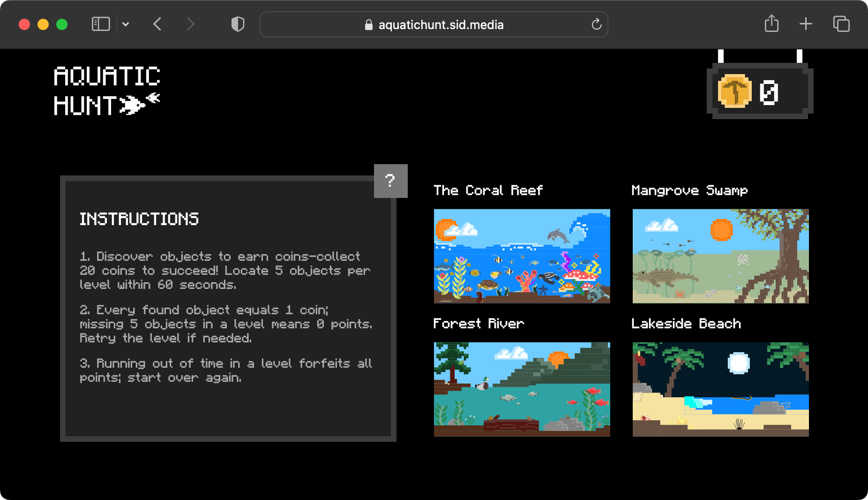Click the aquatichunt.sid.media address bar

(x=434, y=24)
